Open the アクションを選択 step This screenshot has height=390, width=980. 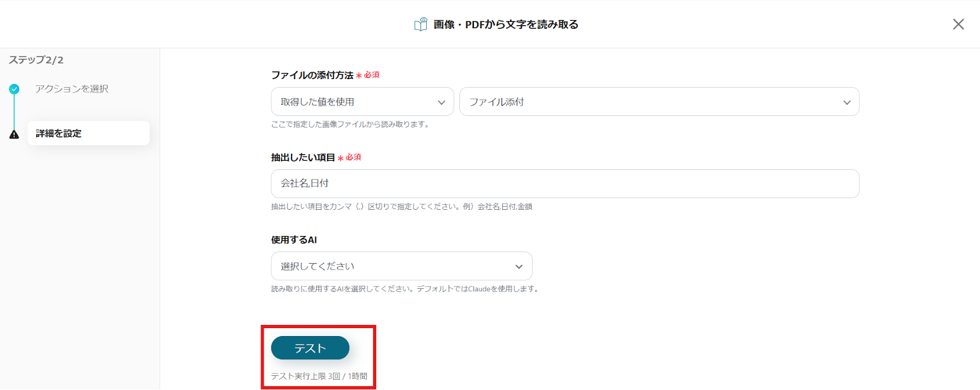[72, 89]
